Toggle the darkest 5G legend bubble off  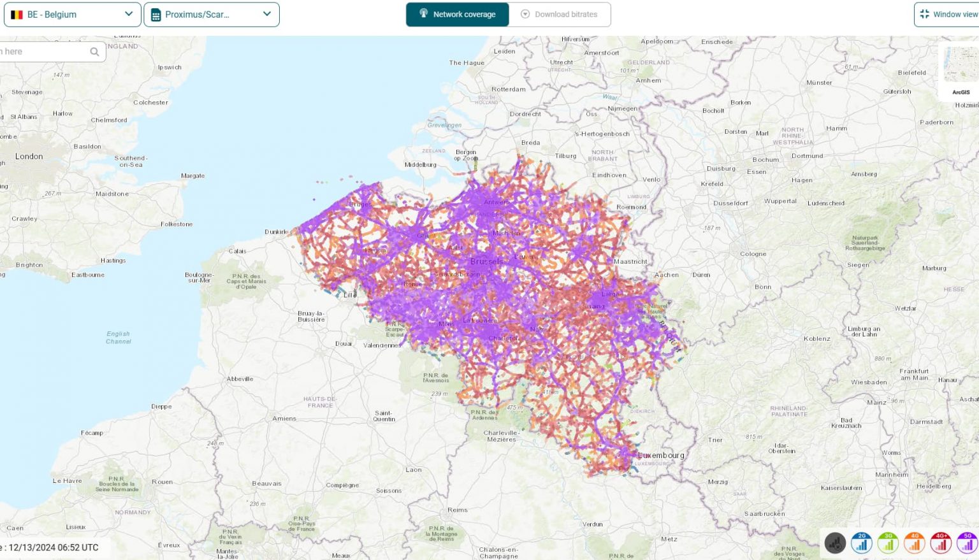(967, 543)
